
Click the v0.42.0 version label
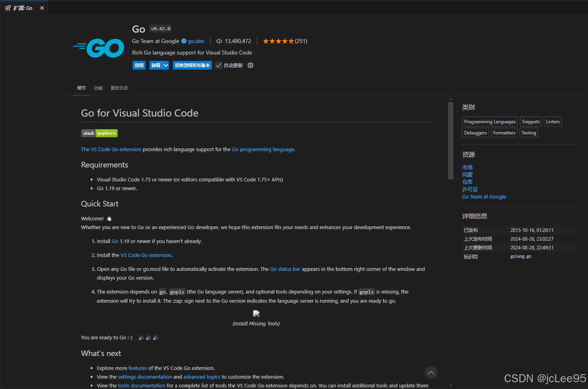[161, 29]
